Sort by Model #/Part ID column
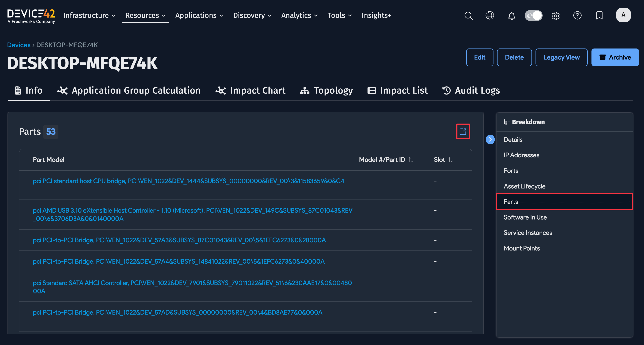Viewport: 644px width, 345px height. point(411,160)
